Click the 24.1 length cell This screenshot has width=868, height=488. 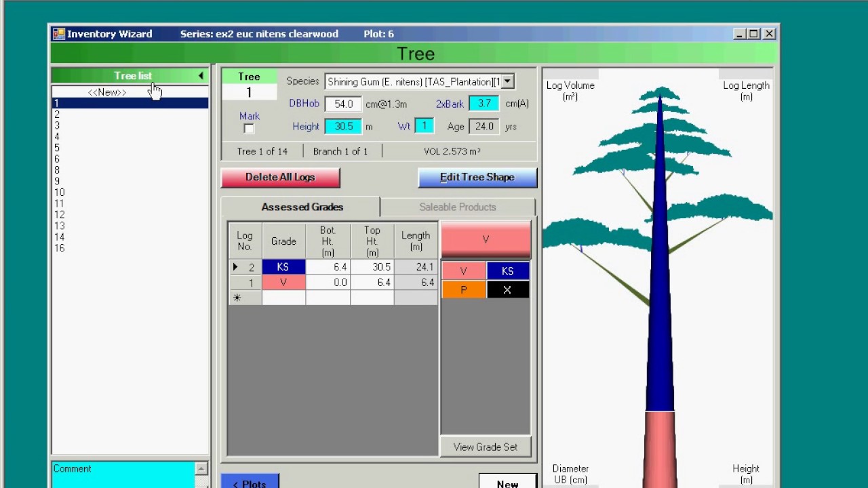pyautogui.click(x=416, y=267)
